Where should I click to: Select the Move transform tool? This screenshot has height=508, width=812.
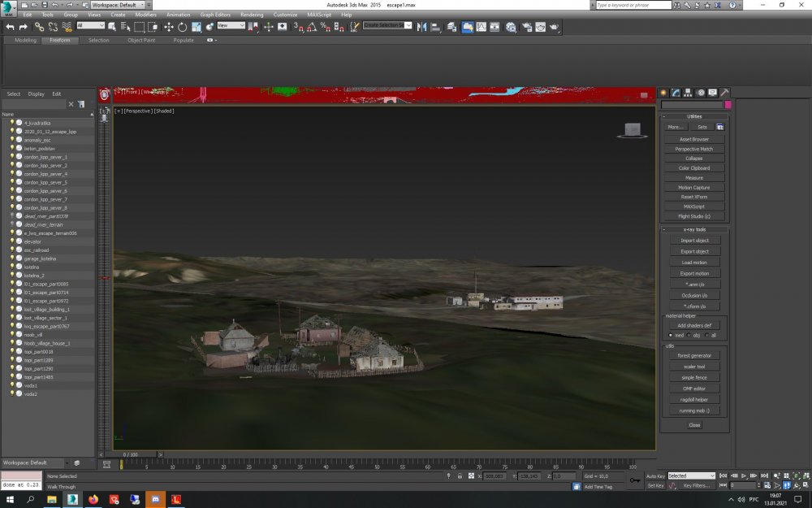click(169, 27)
